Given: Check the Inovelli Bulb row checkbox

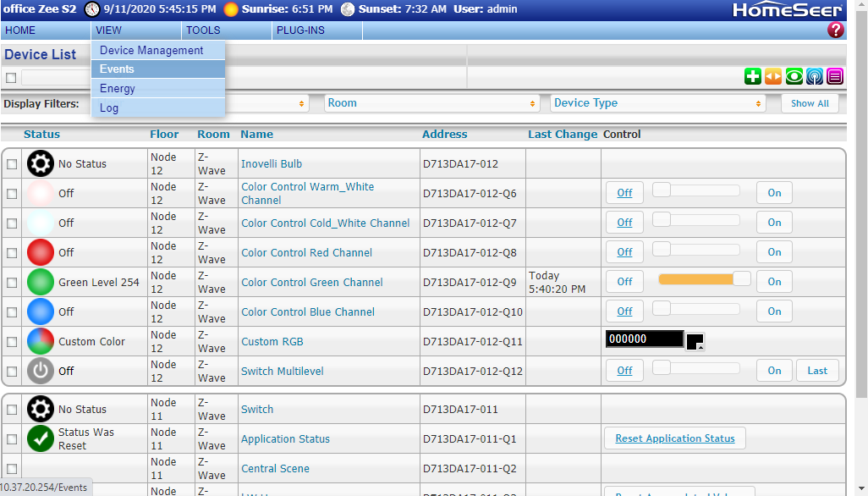Looking at the screenshot, I should pyautogui.click(x=12, y=164).
